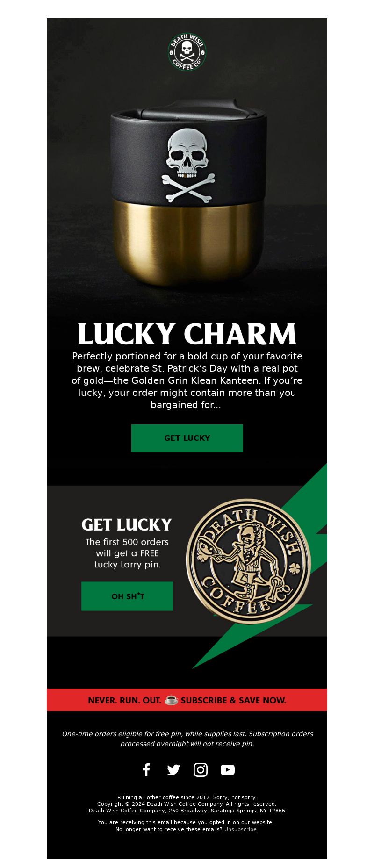
Task: Click the green GET LUCKY button
Action: click(187, 438)
